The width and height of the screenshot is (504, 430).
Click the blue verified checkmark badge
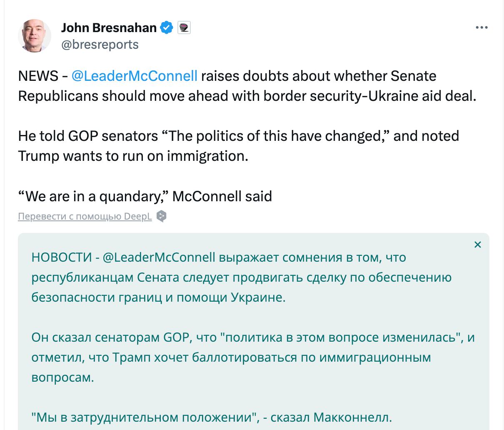click(x=167, y=28)
